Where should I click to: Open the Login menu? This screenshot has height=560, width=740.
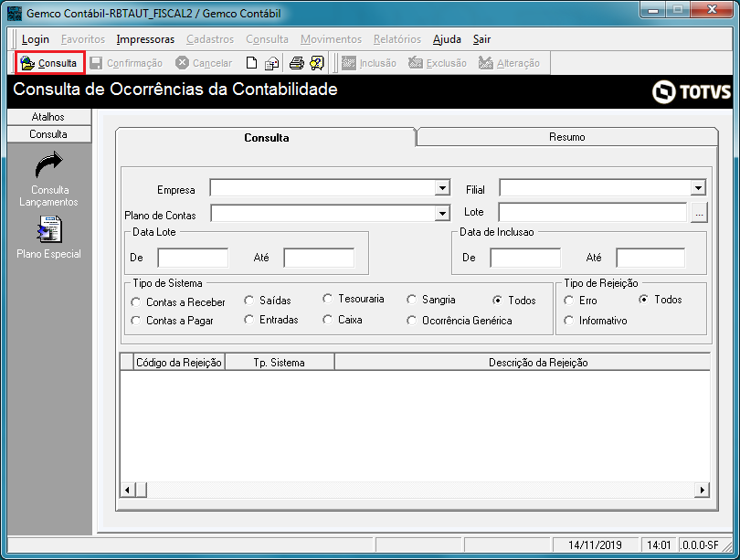pyautogui.click(x=36, y=39)
